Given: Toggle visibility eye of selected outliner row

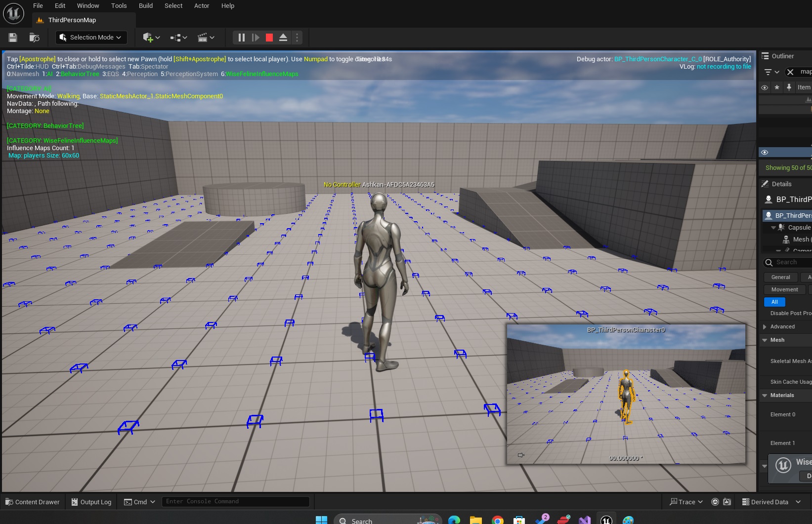Looking at the screenshot, I should (x=765, y=153).
